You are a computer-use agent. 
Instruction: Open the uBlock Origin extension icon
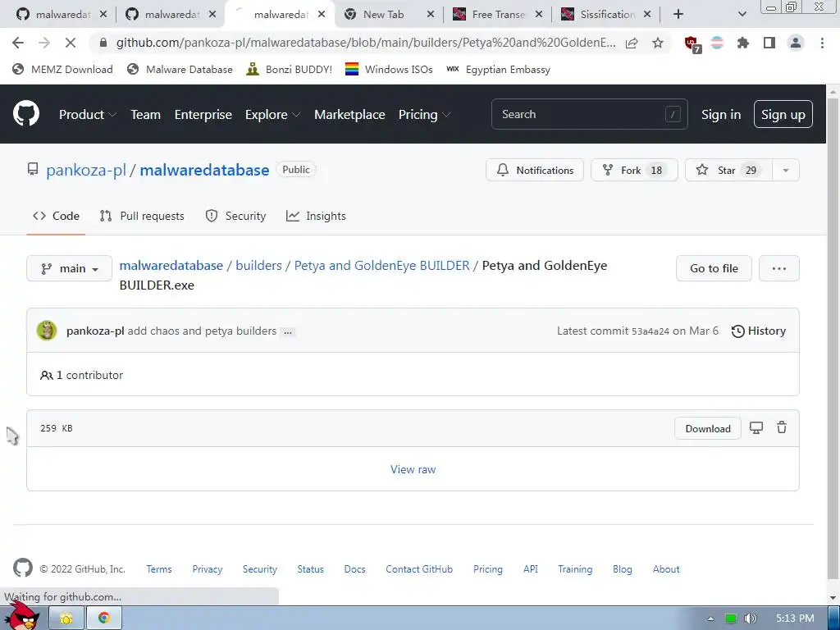tap(692, 44)
